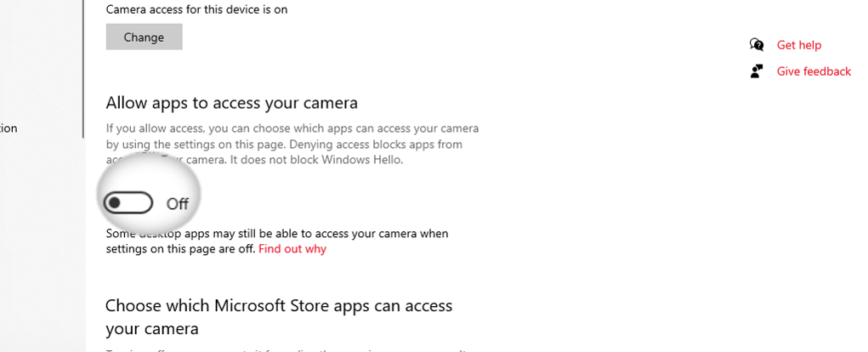868x352 pixels.
Task: Click the "Off" label beside the toggle
Action: (178, 204)
